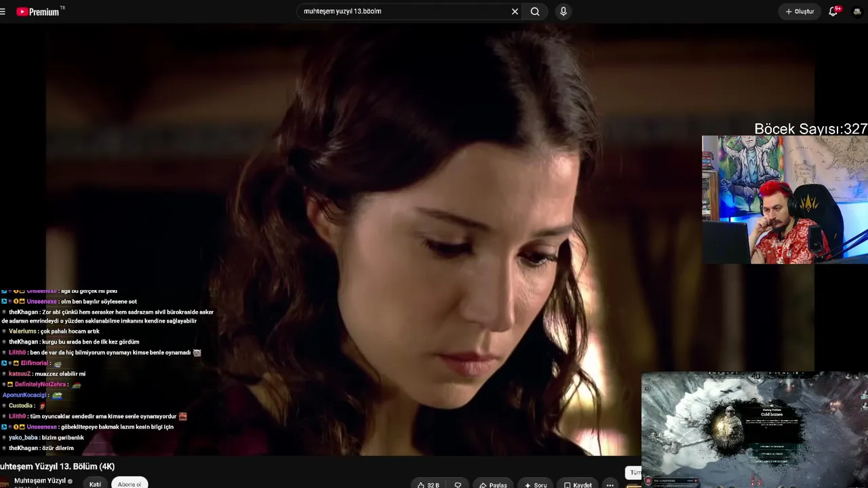Click the emote in AponunKocacigi's chat message

point(57,395)
